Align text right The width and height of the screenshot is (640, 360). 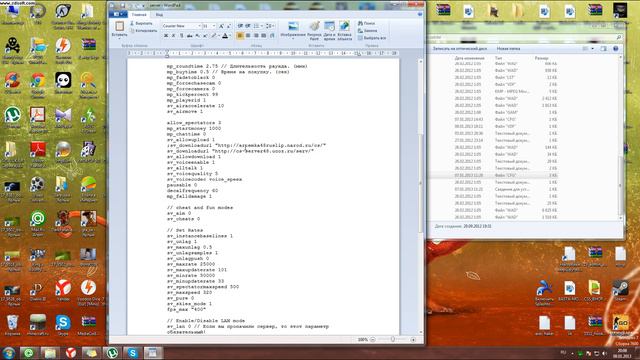(x=256, y=36)
